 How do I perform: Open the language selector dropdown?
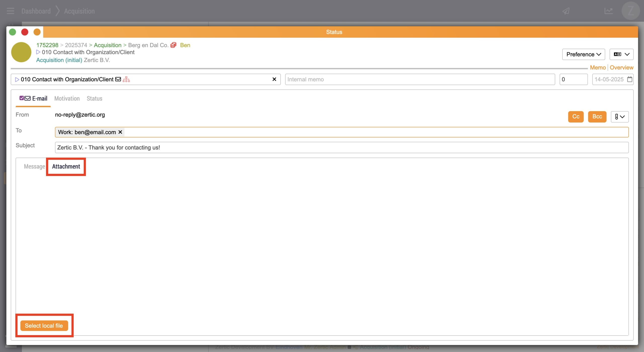[x=621, y=54]
